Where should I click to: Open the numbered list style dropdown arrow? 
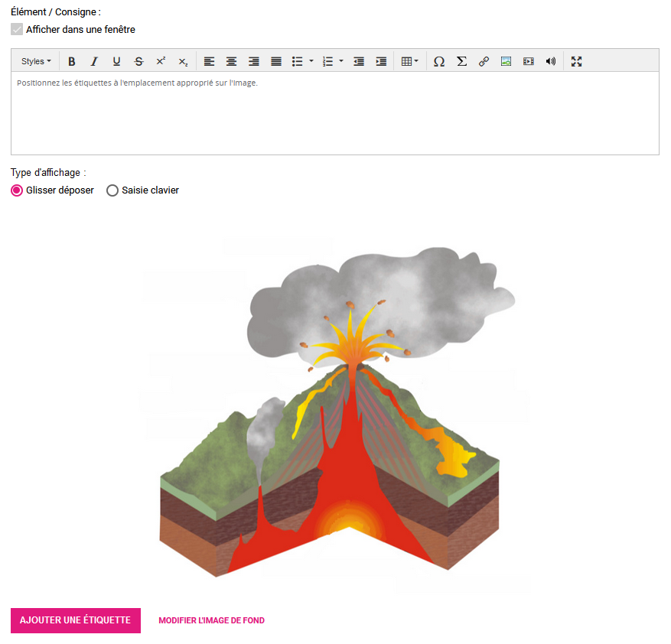341,61
